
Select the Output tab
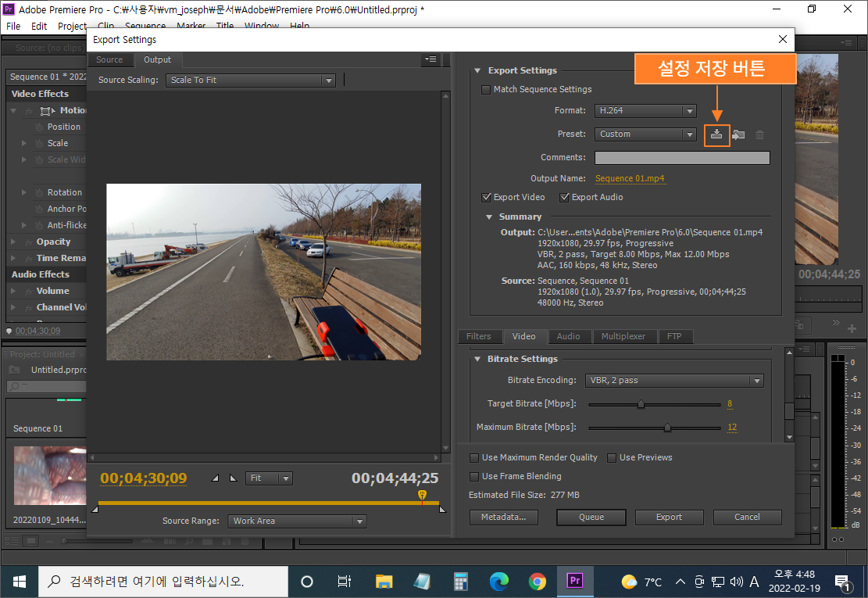[x=157, y=59]
